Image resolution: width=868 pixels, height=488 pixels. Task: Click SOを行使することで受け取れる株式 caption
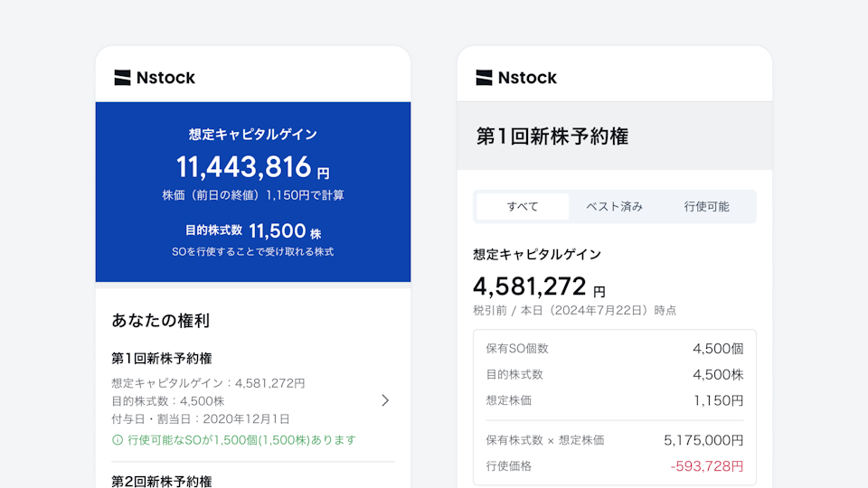tap(253, 252)
